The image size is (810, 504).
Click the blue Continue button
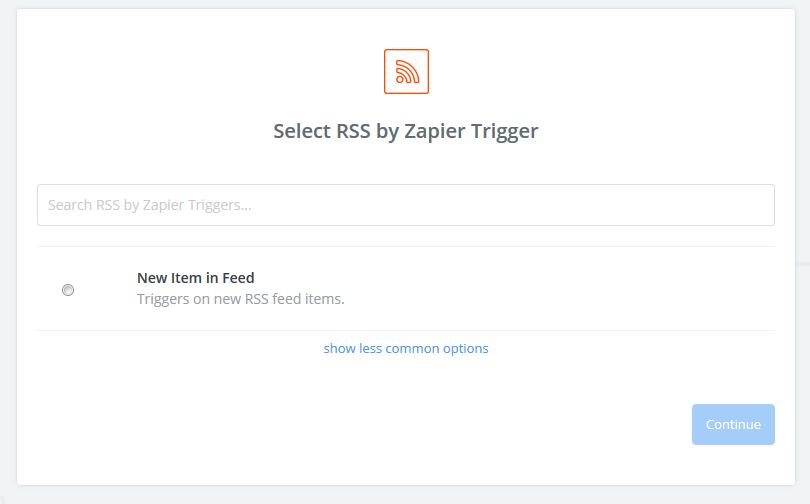(x=733, y=424)
